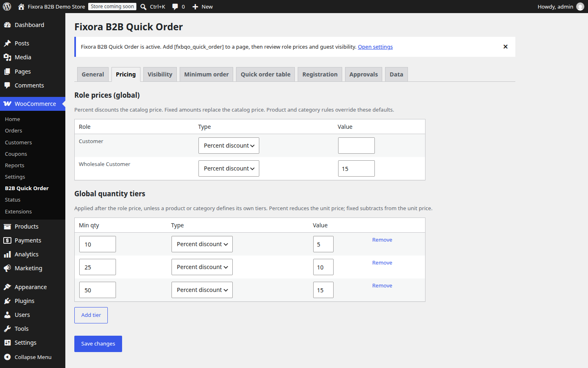Image resolution: width=588 pixels, height=368 pixels.
Task: Click the Dashboard gauge icon
Action: pyautogui.click(x=7, y=25)
